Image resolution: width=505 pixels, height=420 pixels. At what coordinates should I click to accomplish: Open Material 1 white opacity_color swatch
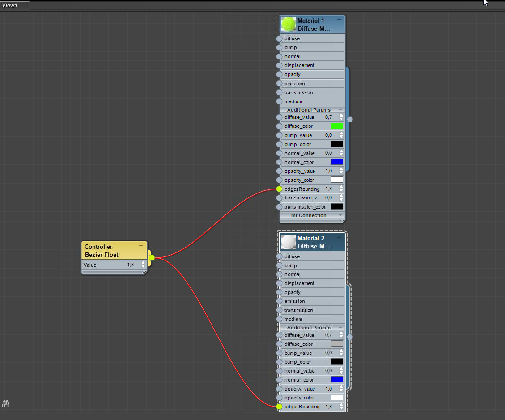337,180
